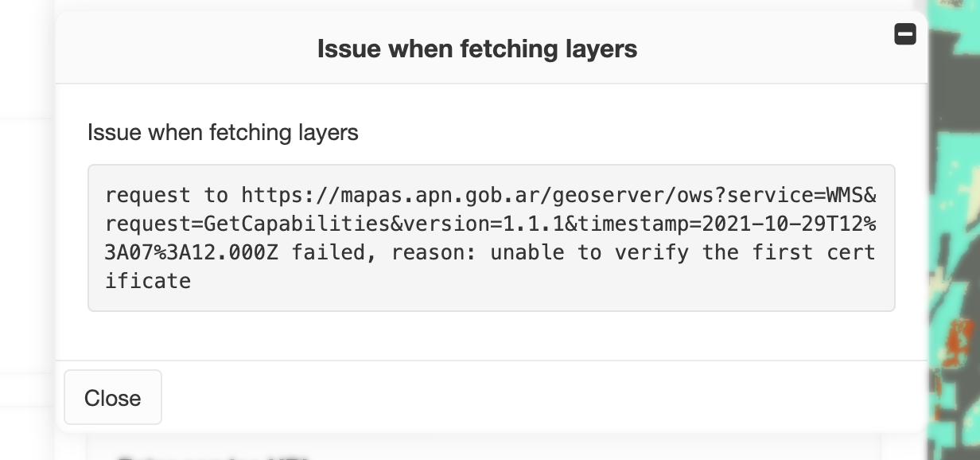Click the error message code block

[491, 237]
